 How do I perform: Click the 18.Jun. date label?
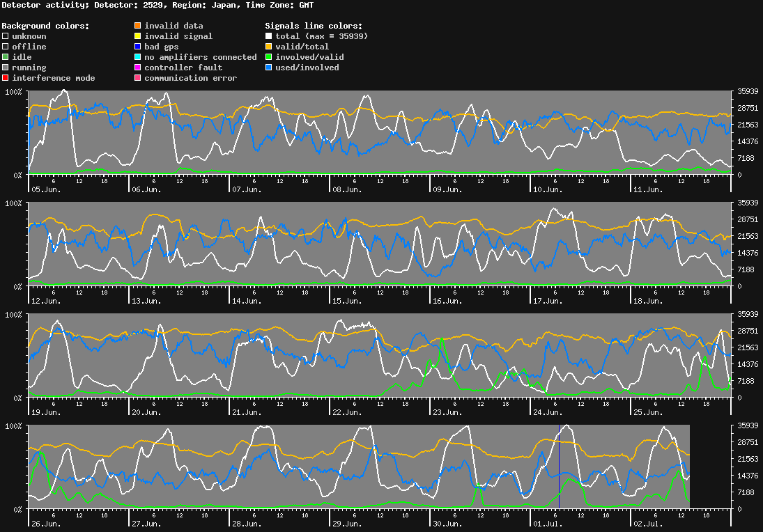pyautogui.click(x=648, y=301)
